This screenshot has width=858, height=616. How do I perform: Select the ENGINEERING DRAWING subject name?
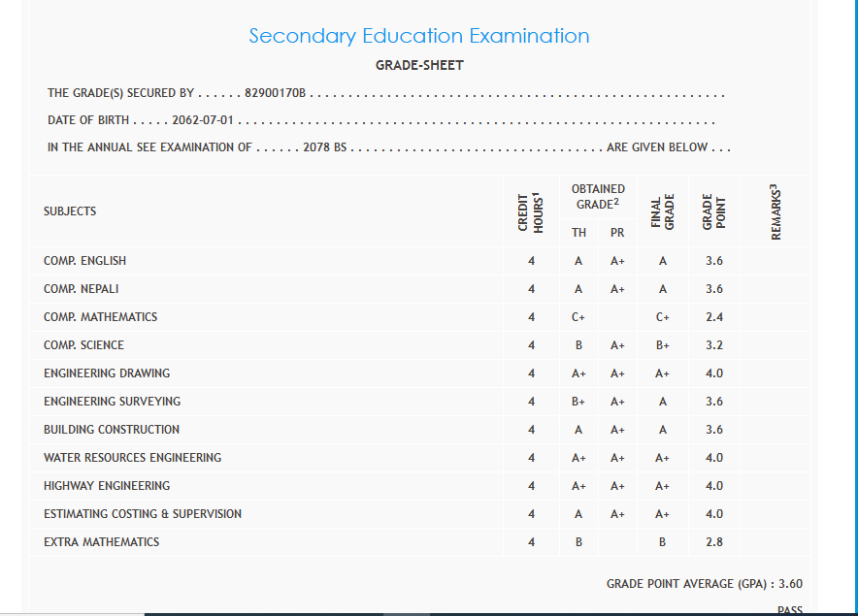click(x=107, y=373)
